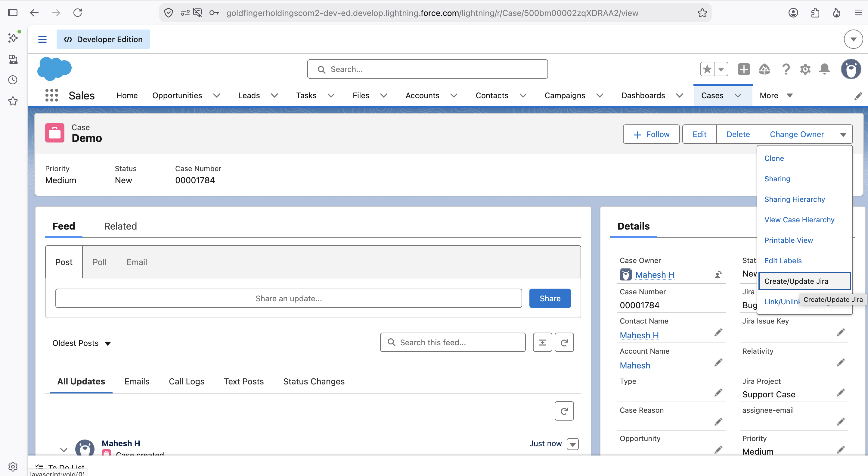Add this page to favorites star

click(x=707, y=69)
